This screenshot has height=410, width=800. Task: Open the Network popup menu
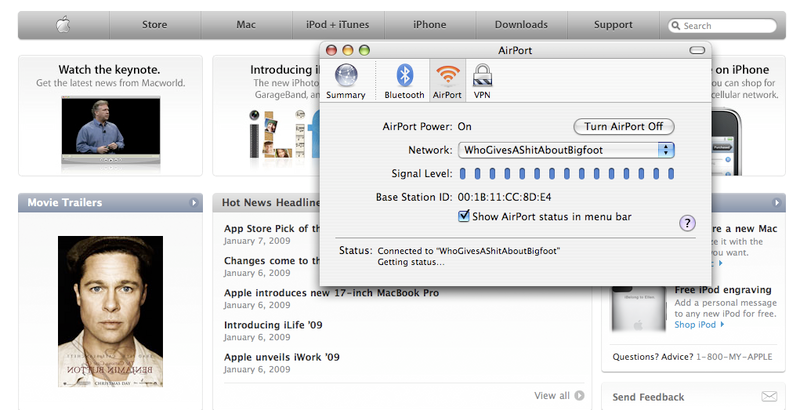[566, 150]
